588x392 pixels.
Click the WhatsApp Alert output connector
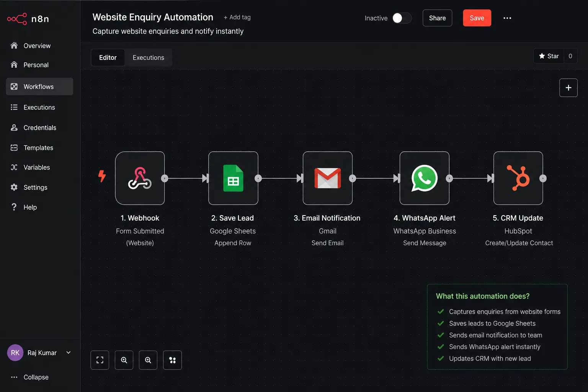[449, 178]
